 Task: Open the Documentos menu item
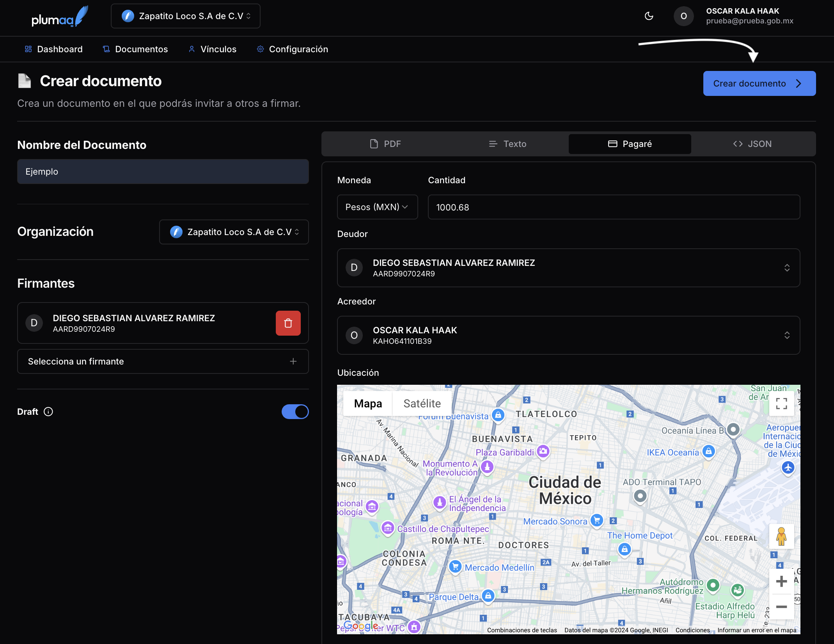point(135,49)
